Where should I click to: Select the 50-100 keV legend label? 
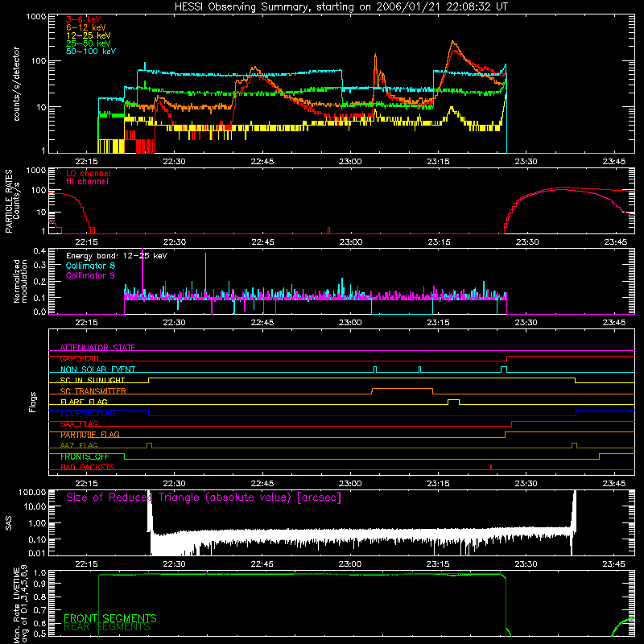(91, 52)
